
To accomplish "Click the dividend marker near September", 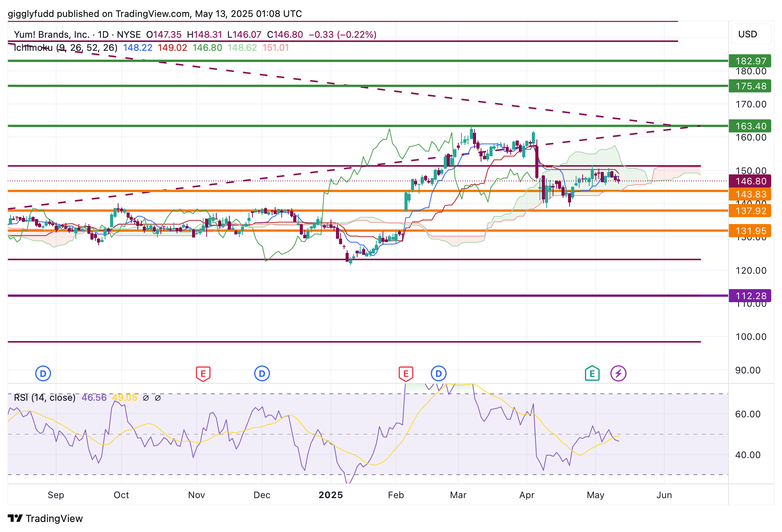I will click(43, 373).
